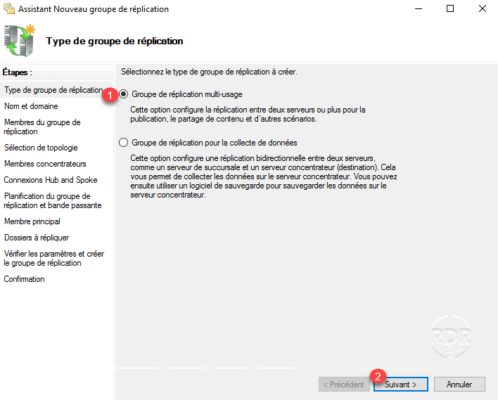The height and width of the screenshot is (400, 498).
Task: Open 'Planification du groupe de réplication et bande passante'
Action: [x=53, y=200]
